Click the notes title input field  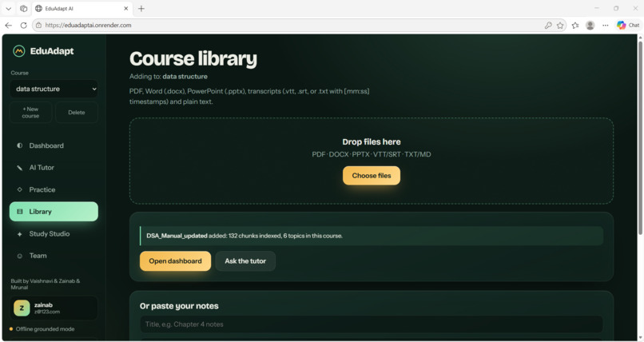372,324
